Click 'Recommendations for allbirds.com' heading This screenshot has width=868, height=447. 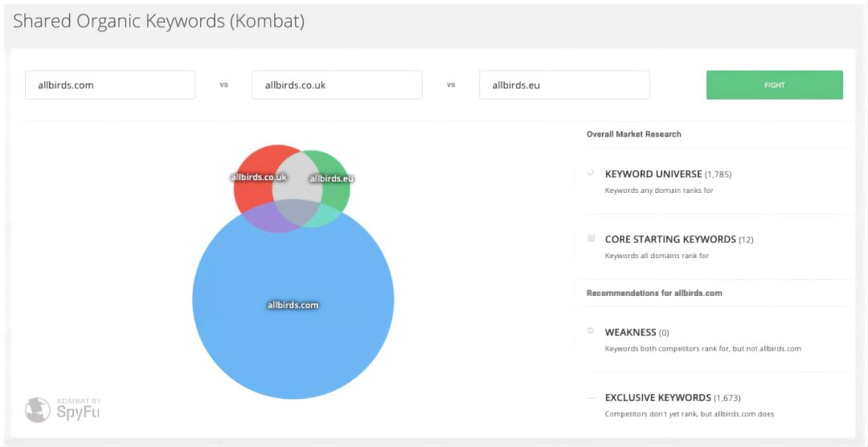tap(654, 293)
